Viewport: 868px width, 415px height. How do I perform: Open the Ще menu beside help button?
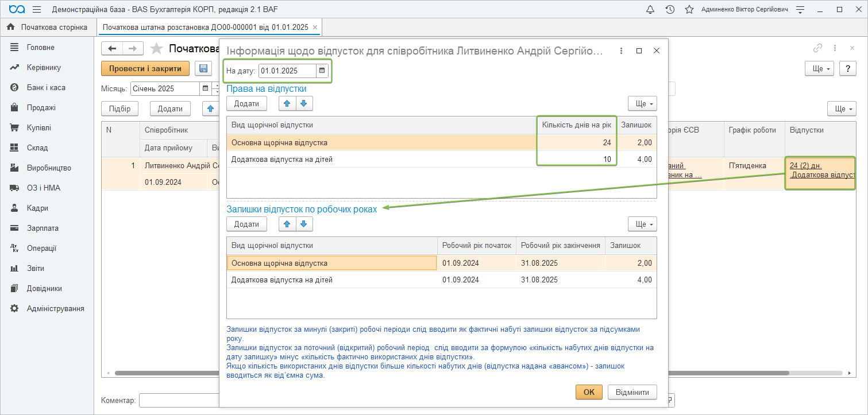pyautogui.click(x=819, y=69)
